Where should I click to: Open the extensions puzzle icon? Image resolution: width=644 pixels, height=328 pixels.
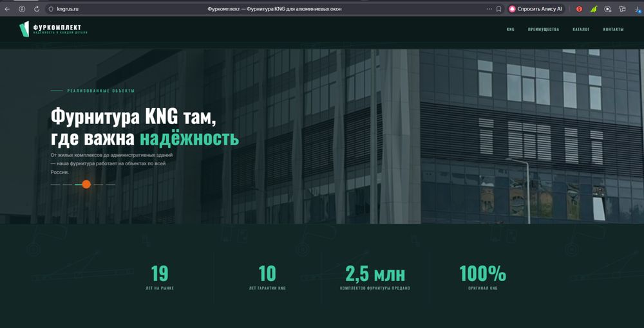pyautogui.click(x=622, y=9)
